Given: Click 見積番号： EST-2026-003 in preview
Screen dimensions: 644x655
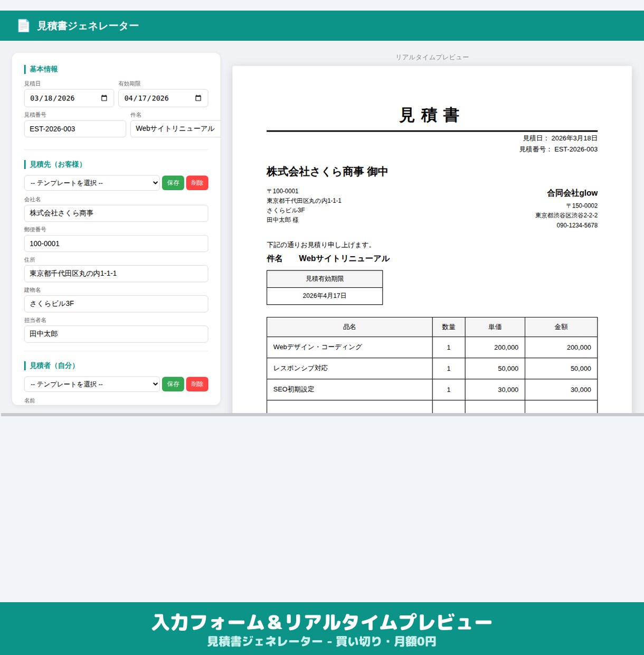Looking at the screenshot, I should tap(558, 149).
